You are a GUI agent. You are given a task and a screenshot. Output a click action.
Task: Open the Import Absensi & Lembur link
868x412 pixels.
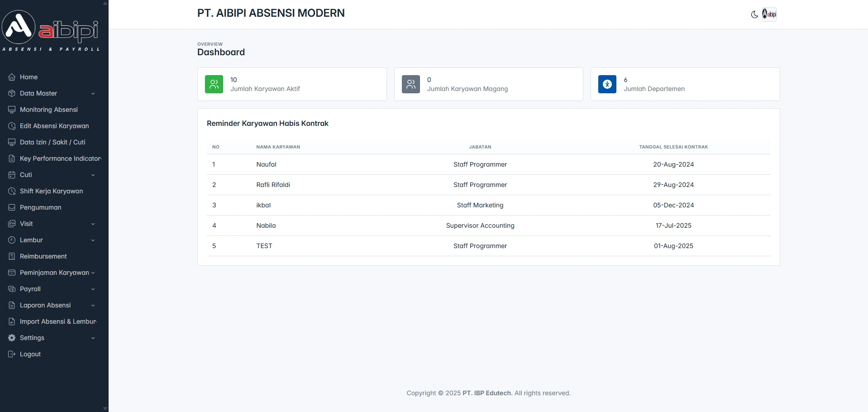[x=58, y=321]
